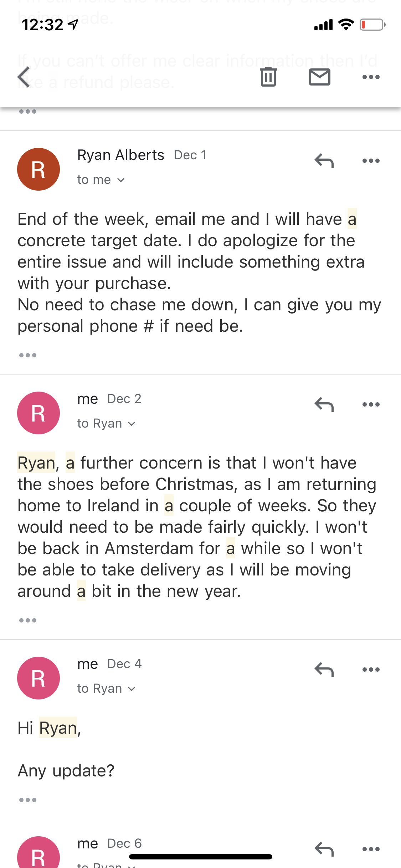Open more options for Dec 2 message

coord(371,404)
